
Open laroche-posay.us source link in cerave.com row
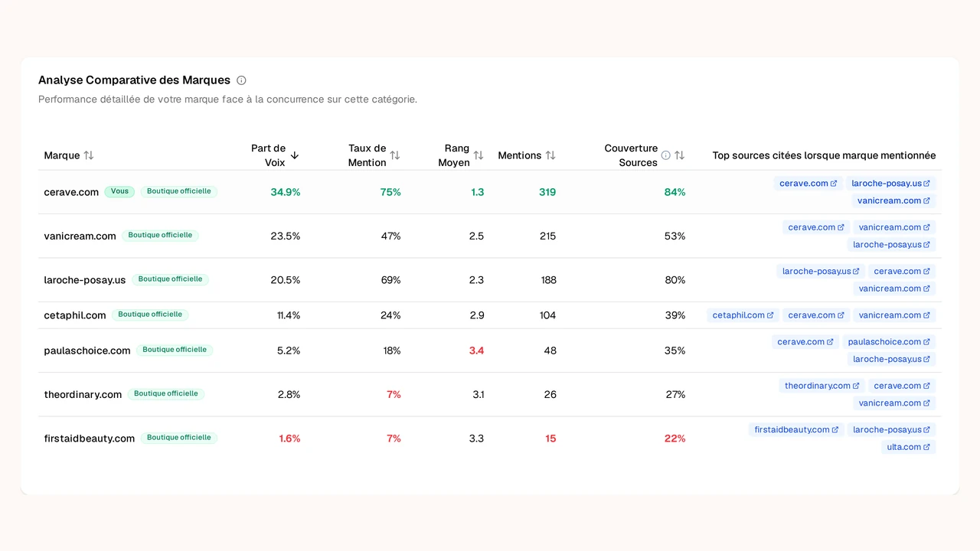point(891,184)
